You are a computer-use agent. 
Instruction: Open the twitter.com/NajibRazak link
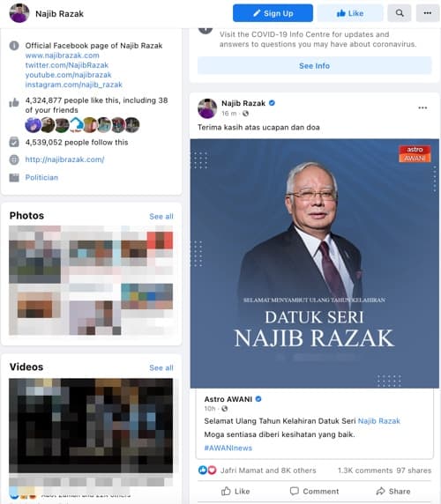click(x=67, y=65)
